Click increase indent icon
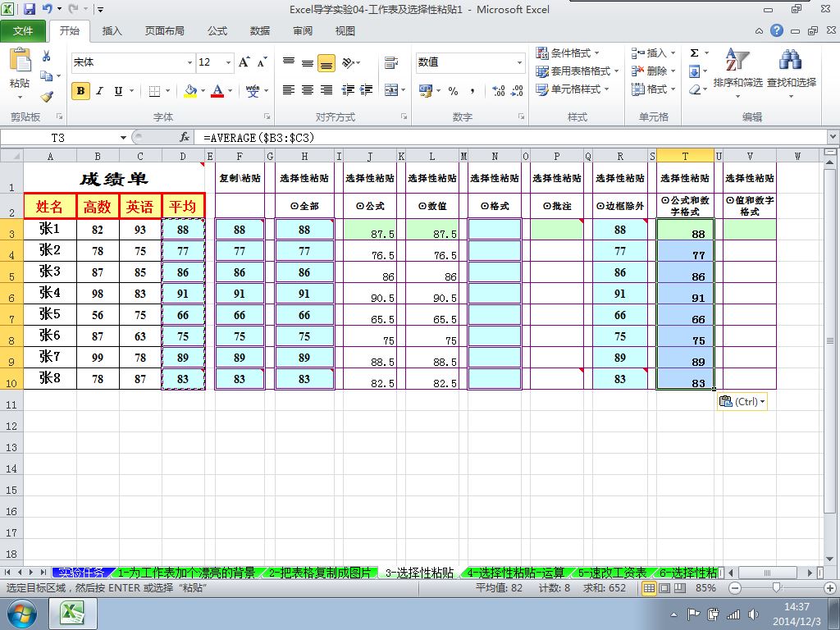This screenshot has height=630, width=840. [367, 90]
